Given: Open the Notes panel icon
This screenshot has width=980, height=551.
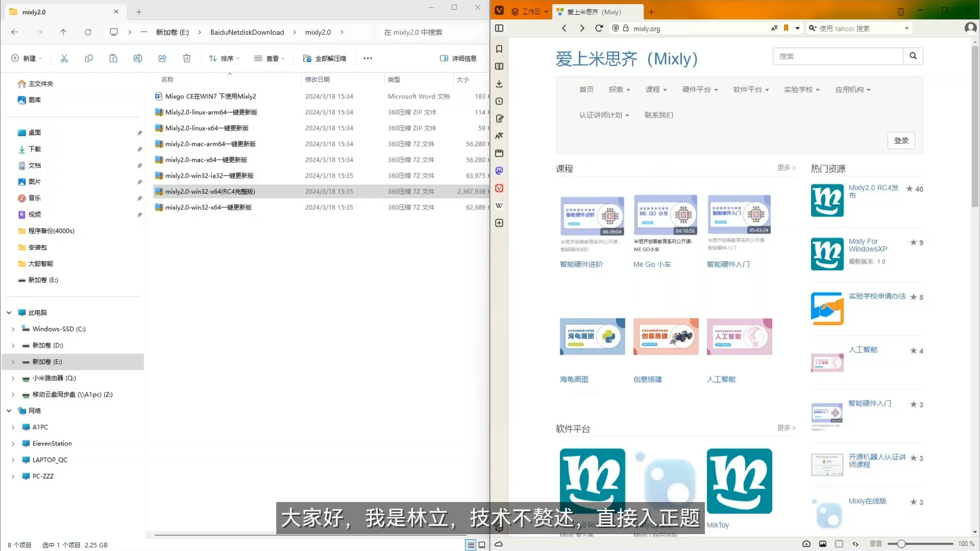Looking at the screenshot, I should point(499,118).
